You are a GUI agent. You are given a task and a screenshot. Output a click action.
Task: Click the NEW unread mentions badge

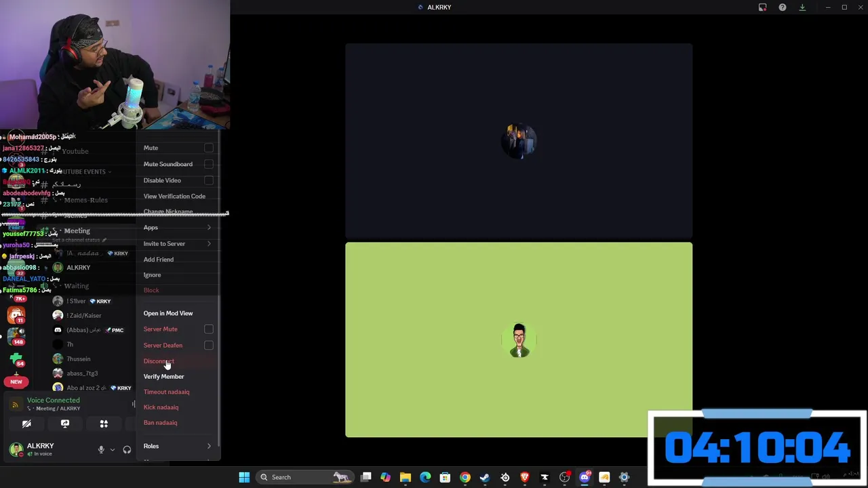click(x=16, y=382)
